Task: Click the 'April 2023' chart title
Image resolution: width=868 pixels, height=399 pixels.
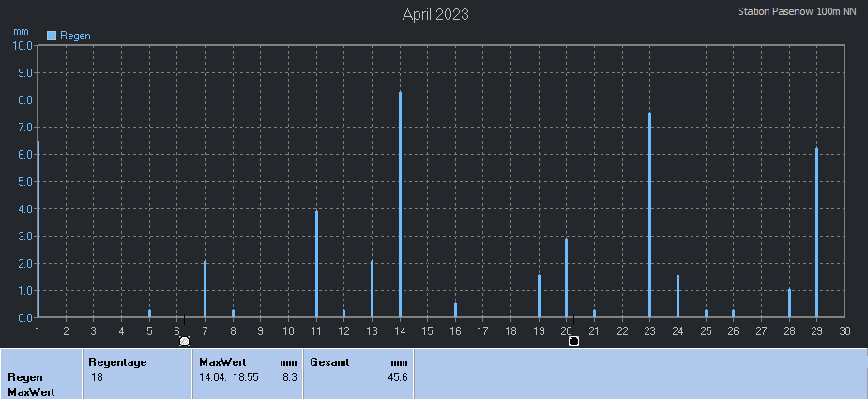Action: coord(435,14)
